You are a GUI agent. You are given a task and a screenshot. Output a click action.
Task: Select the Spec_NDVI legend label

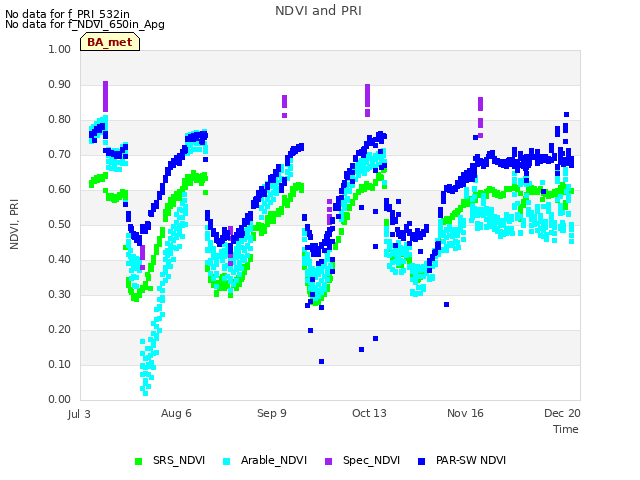tap(371, 460)
